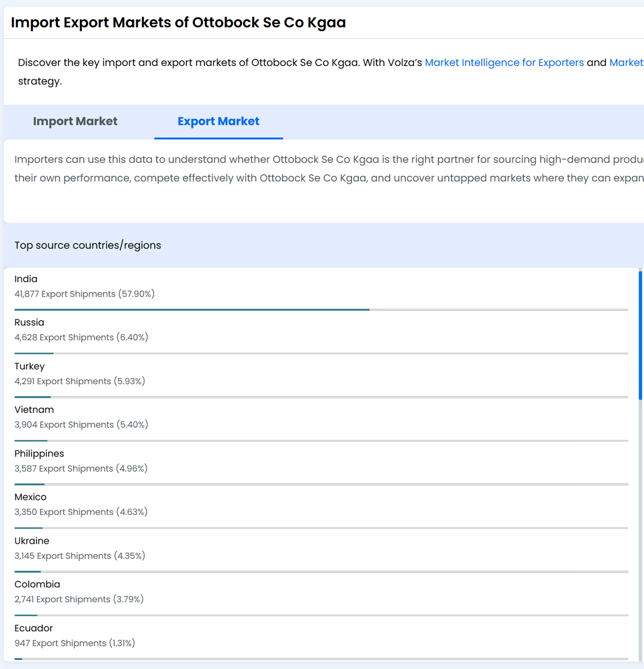This screenshot has width=644, height=669.
Task: Click the Russia shipment progress bar
Action: click(x=321, y=353)
